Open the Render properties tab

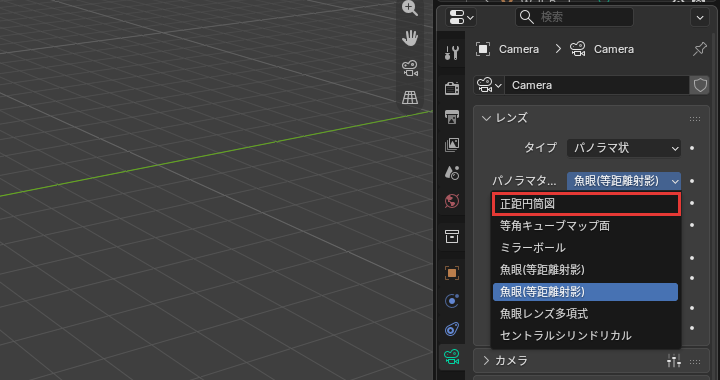(x=452, y=88)
